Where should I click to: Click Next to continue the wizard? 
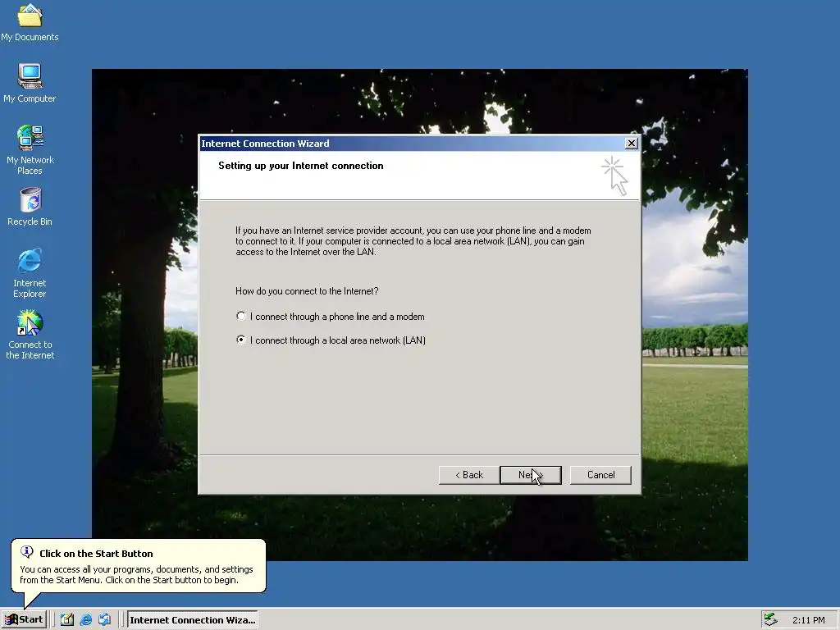(x=531, y=475)
